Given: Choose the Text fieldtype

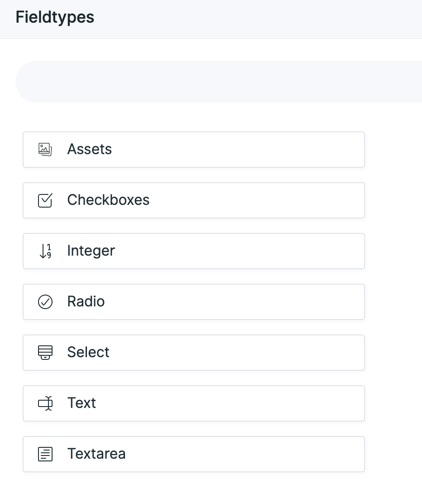Looking at the screenshot, I should pos(194,403).
